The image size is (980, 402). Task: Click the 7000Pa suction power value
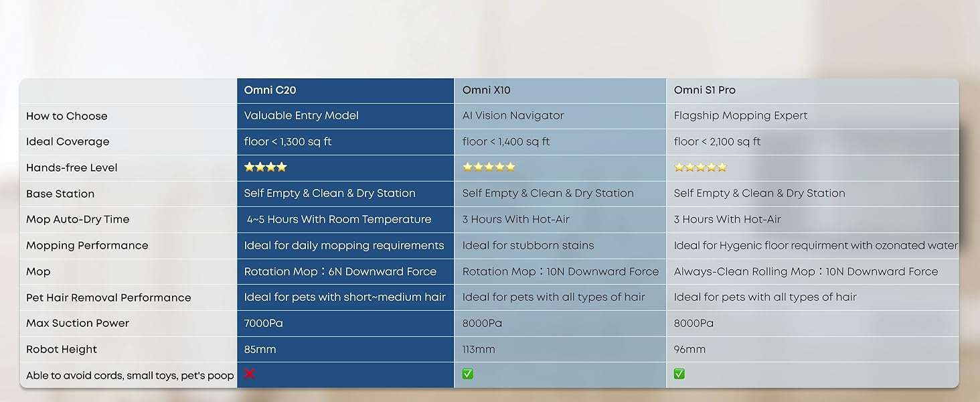263,323
